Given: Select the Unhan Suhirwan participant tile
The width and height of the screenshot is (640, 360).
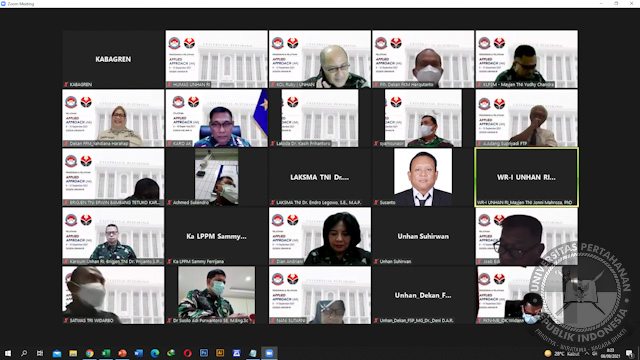Looking at the screenshot, I should (423, 236).
